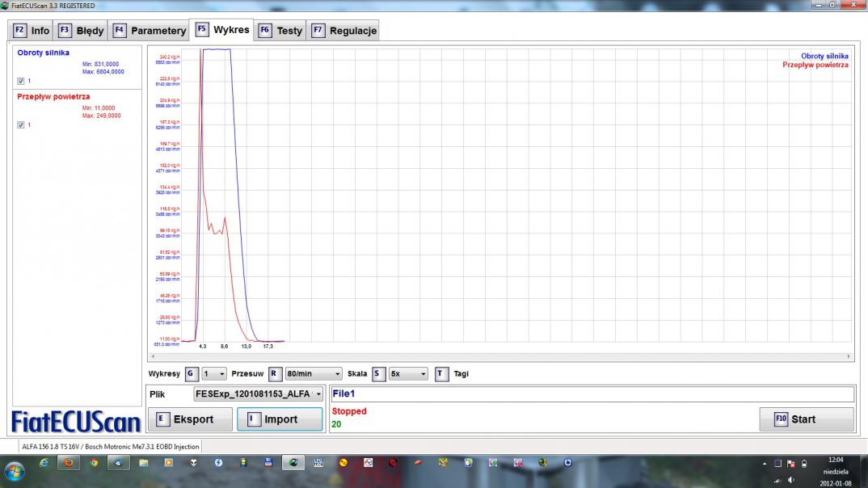Open the Przesuw 80/min dropdown
868x488 pixels.
click(314, 374)
